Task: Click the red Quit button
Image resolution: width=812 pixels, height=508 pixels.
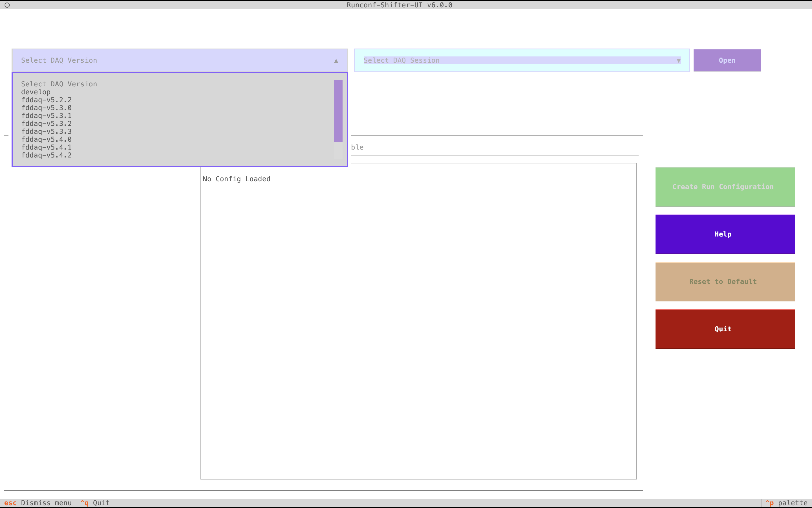Action: (725, 329)
